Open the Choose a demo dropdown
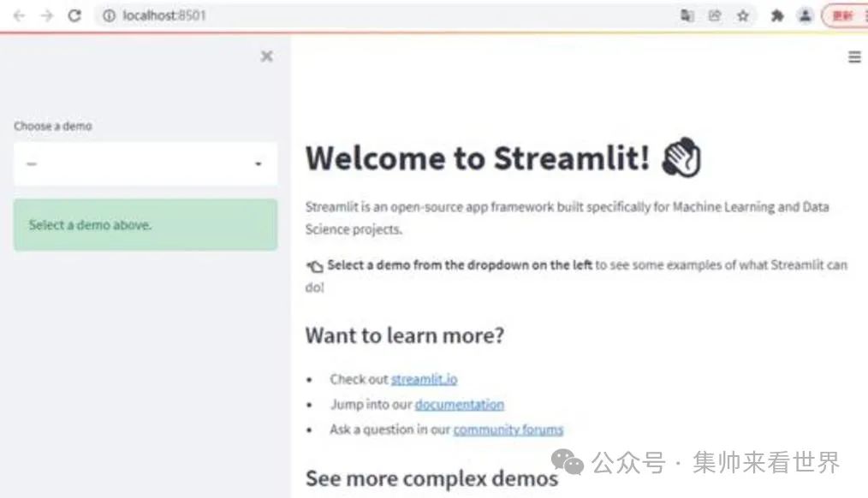This screenshot has width=868, height=498. (146, 163)
